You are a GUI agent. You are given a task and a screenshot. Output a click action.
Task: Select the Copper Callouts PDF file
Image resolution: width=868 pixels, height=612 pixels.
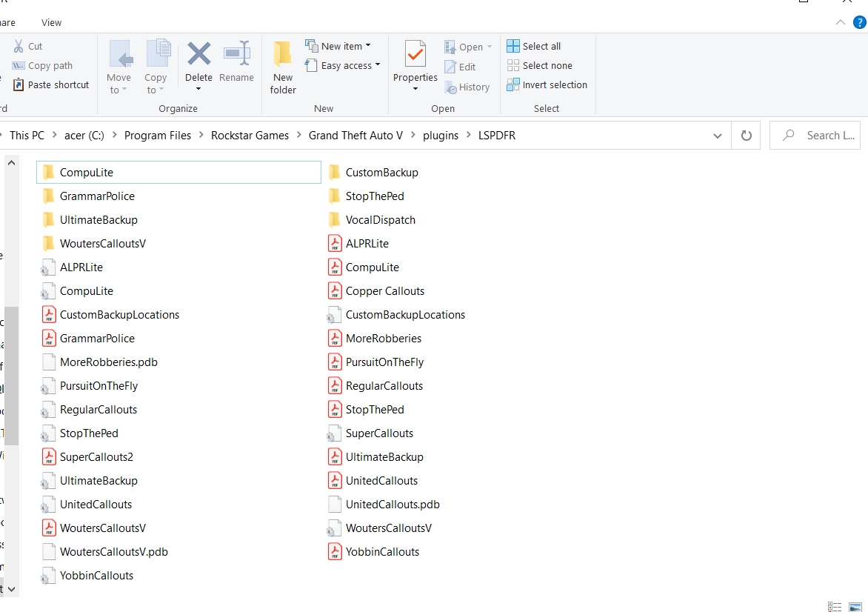[x=376, y=290]
